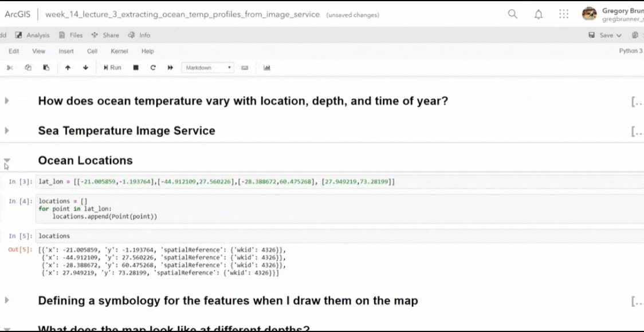Open the Markdown cell type dropdown
The width and height of the screenshot is (644, 332).
(x=207, y=68)
